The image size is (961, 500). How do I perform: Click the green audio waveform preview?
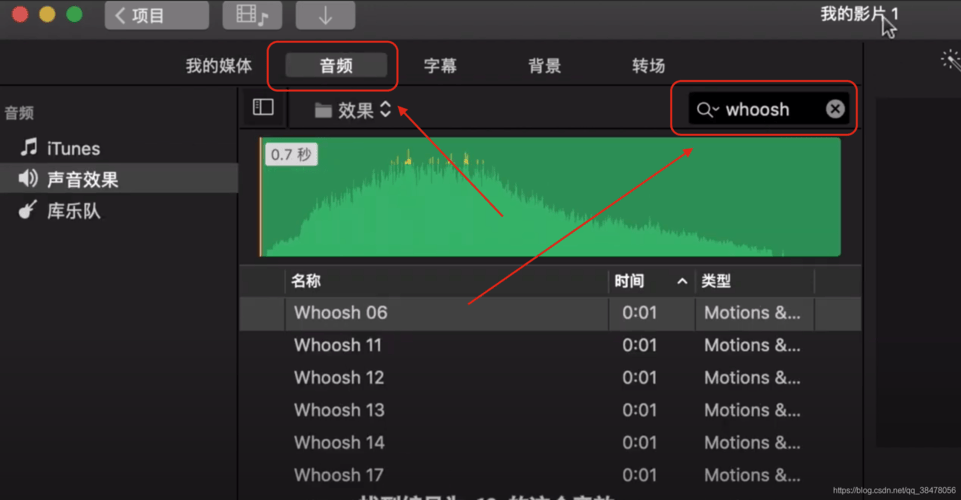pyautogui.click(x=550, y=197)
